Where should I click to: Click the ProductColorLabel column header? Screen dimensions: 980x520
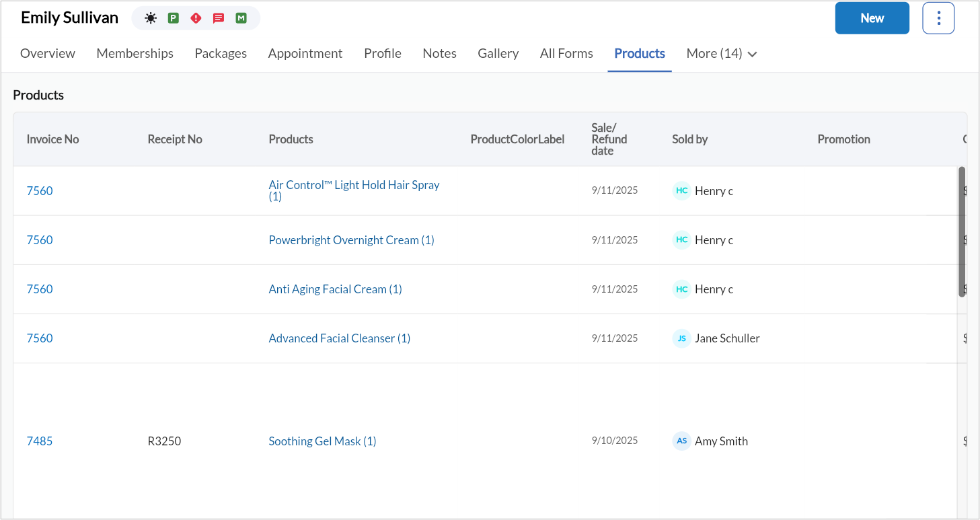point(518,139)
